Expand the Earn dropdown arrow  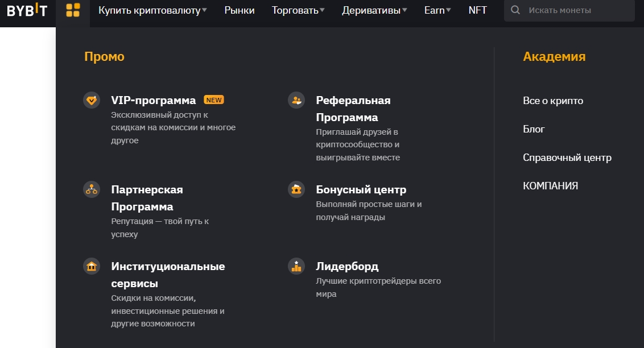(448, 10)
